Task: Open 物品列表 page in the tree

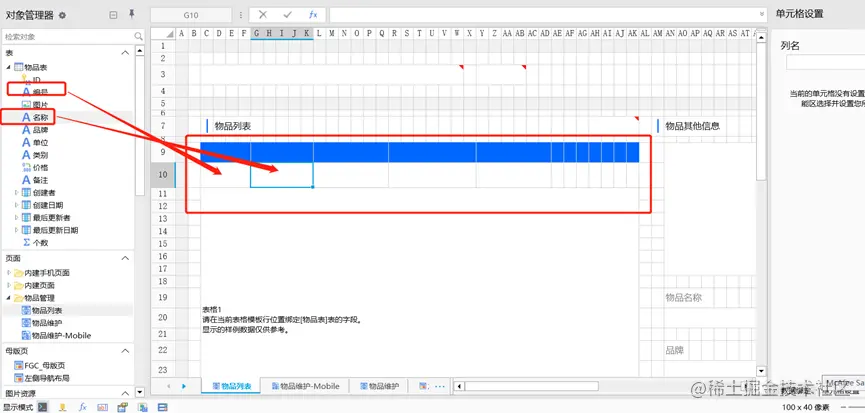Action: click(x=42, y=310)
